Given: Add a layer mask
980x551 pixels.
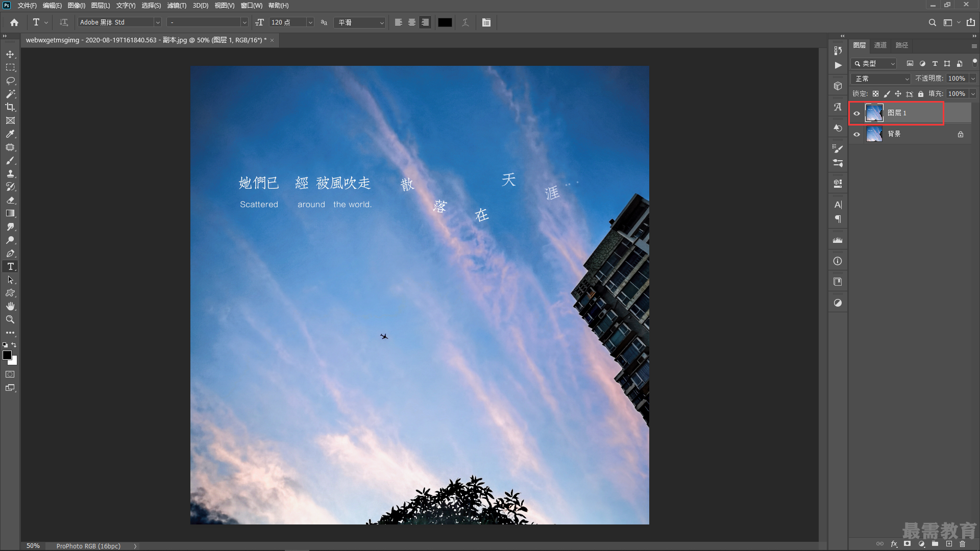Looking at the screenshot, I should click(x=907, y=544).
